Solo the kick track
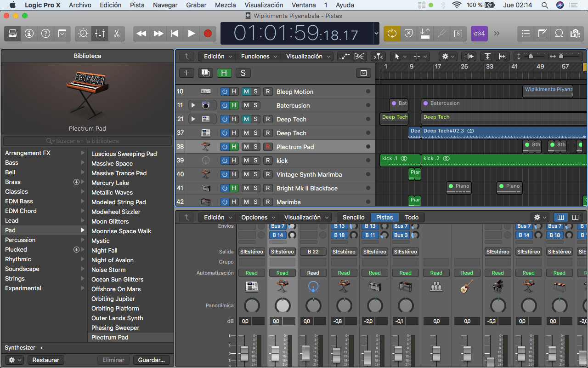Screen dimensions: 588x368 tap(255, 161)
